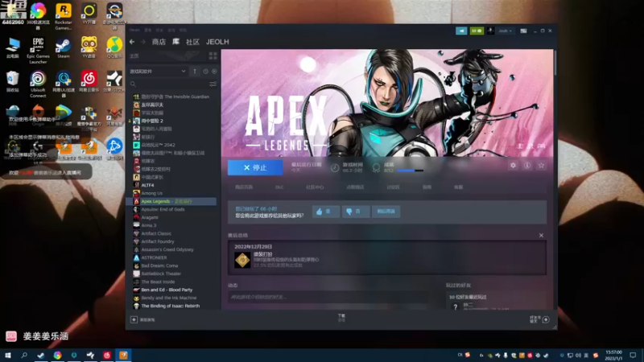Open friends and chat icon at bottom right
The image size is (644, 362).
(x=546, y=319)
